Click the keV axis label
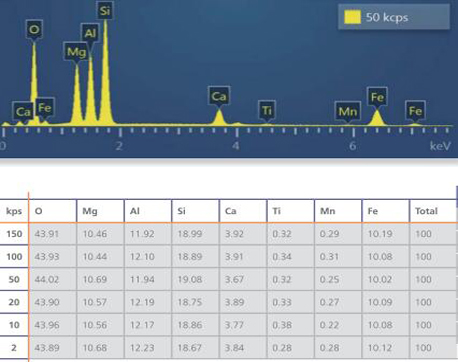458x362 pixels. click(440, 146)
